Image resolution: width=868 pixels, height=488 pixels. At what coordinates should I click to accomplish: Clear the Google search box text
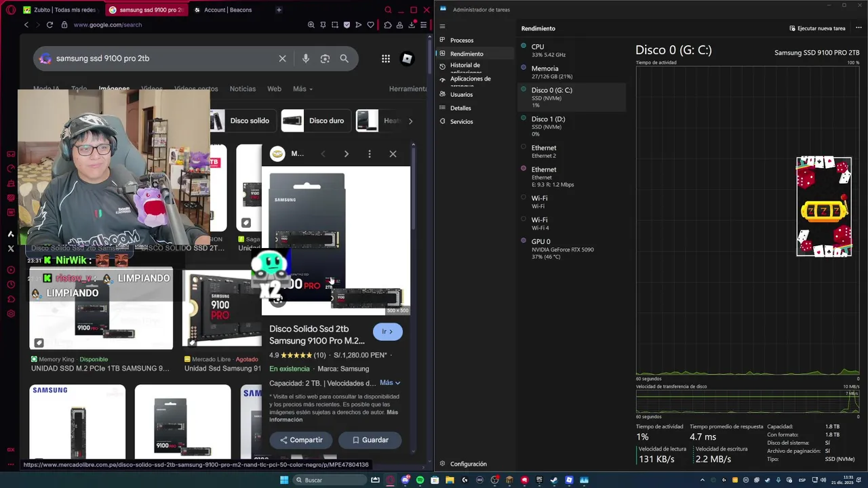[283, 59]
